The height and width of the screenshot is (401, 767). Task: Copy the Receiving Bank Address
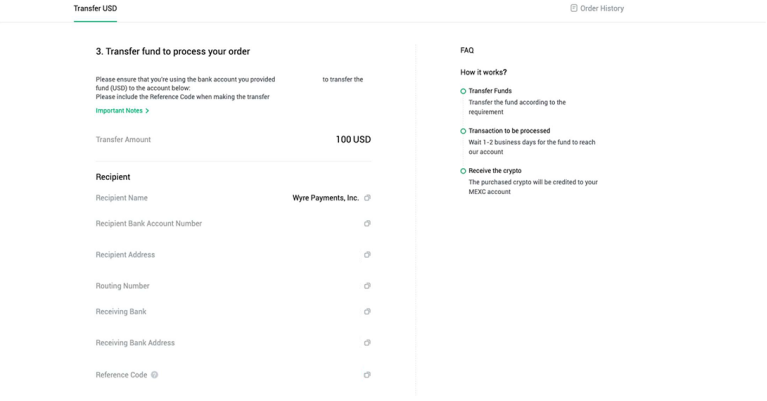coord(367,343)
